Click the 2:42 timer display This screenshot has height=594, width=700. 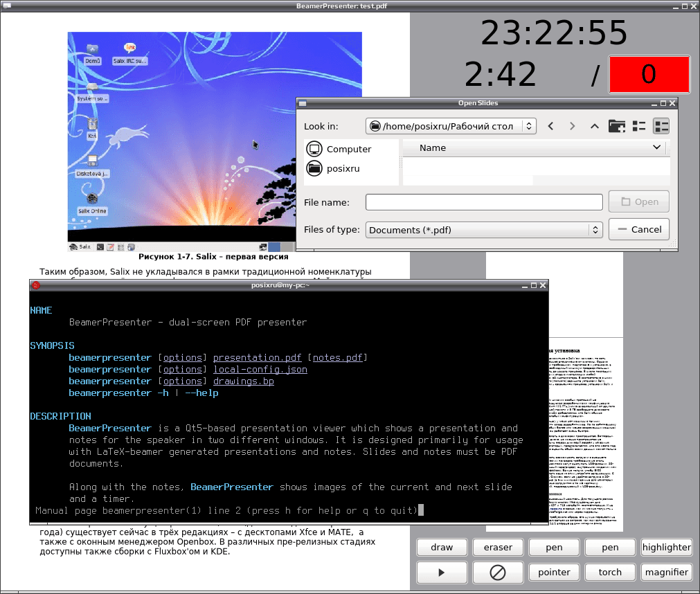(500, 74)
